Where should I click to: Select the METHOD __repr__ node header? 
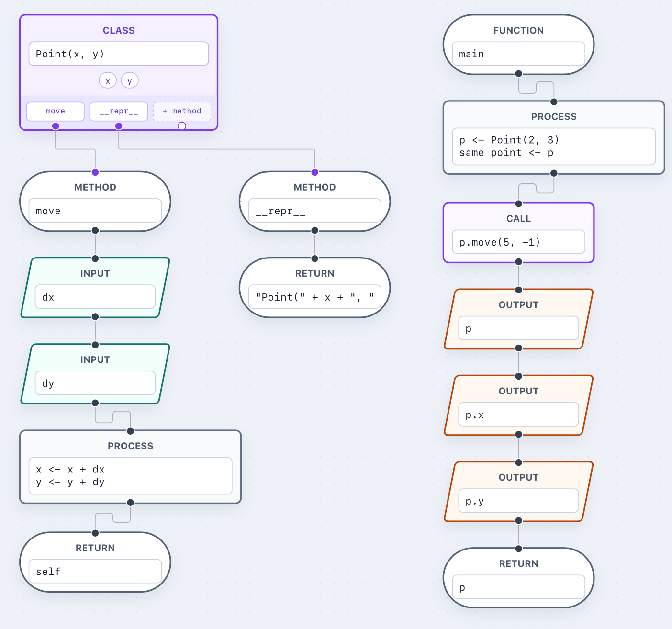tap(315, 187)
